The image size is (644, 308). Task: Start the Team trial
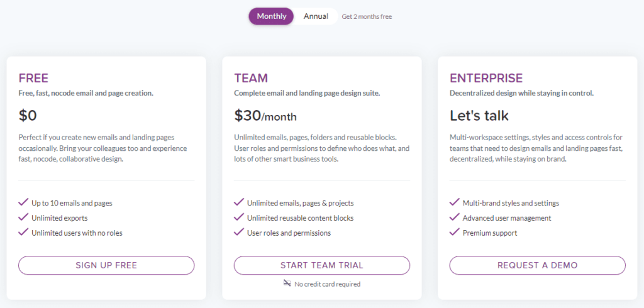(322, 265)
